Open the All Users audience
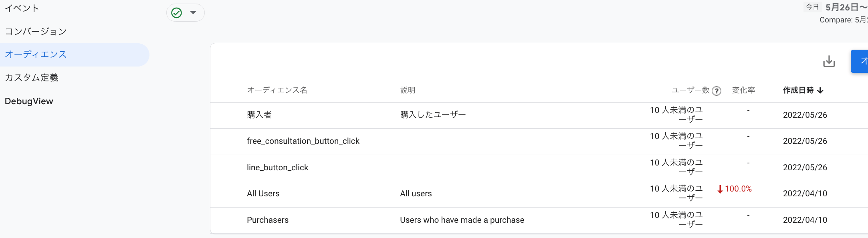 (263, 194)
